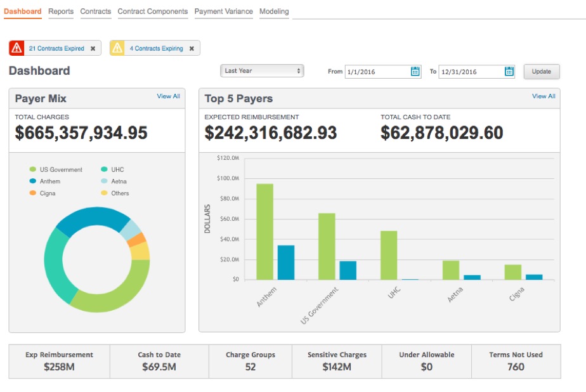The height and width of the screenshot is (392, 586).
Task: Click expected reimbursement value $242,316,682.93
Action: point(271,133)
